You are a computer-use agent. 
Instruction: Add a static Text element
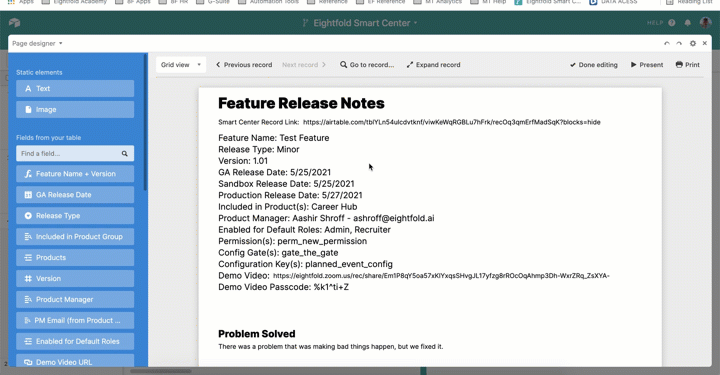(75, 89)
